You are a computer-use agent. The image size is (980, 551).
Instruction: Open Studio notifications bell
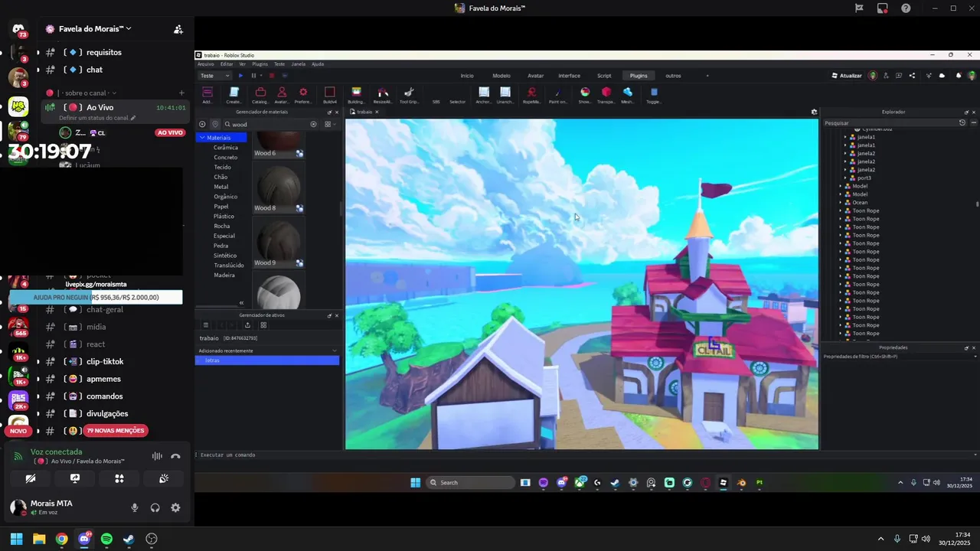tap(959, 76)
